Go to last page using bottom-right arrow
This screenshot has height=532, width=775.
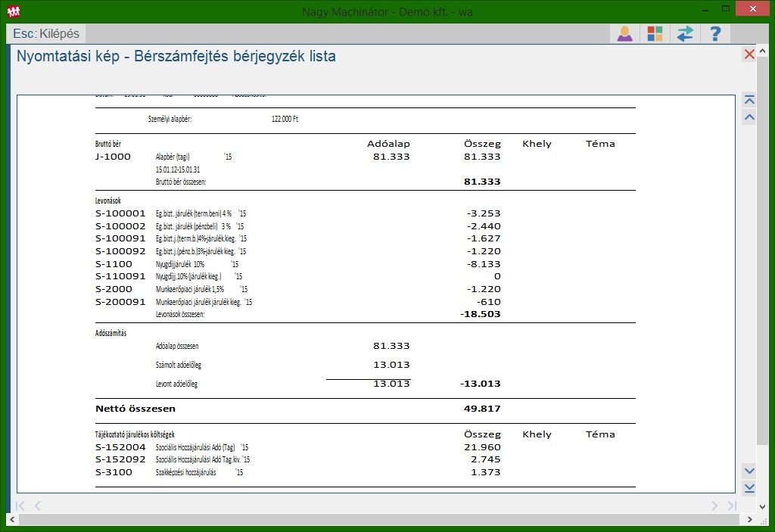[732, 506]
